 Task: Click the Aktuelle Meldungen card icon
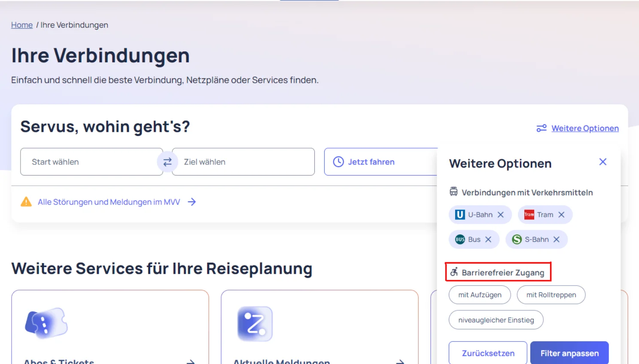255,324
